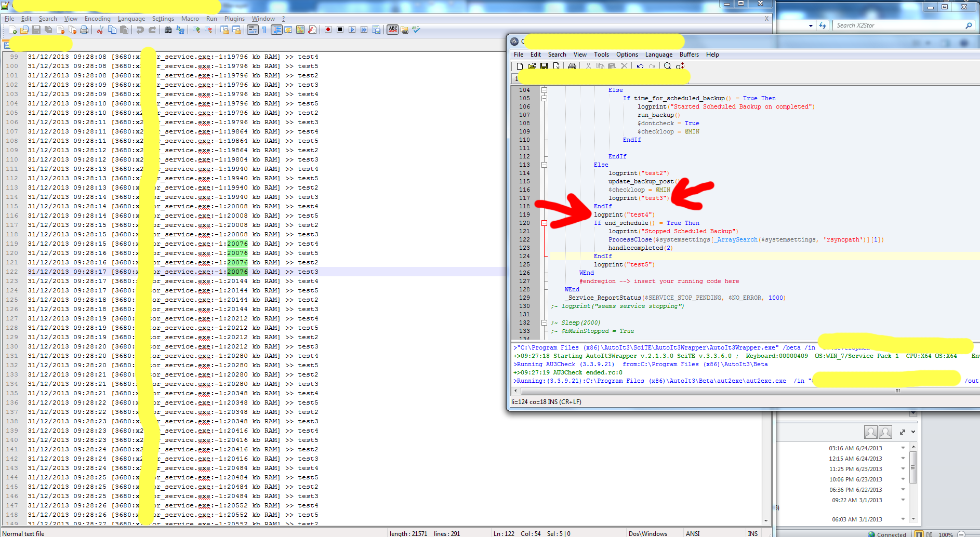
Task: Open Notepad++ Plugins menu
Action: tap(234, 19)
